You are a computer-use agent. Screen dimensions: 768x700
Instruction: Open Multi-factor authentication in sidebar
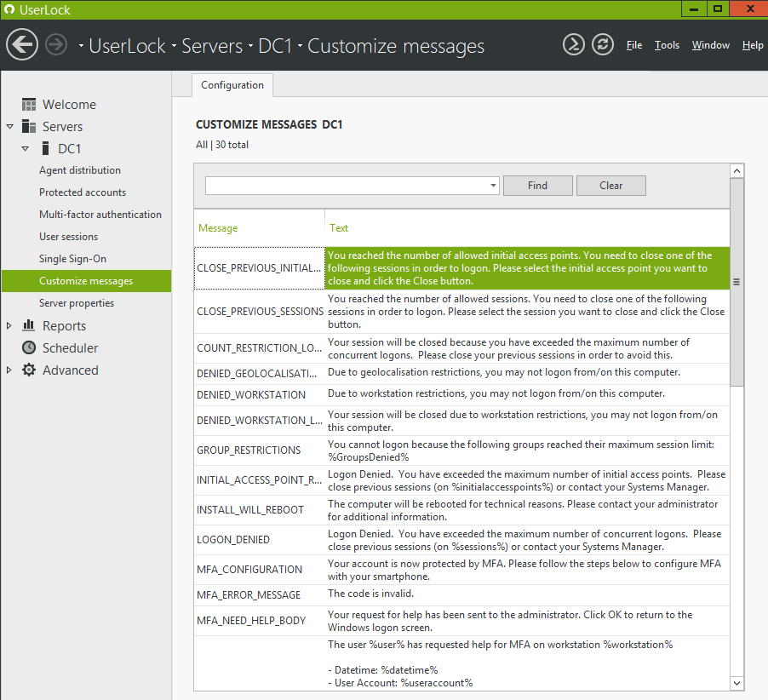pyautogui.click(x=100, y=214)
